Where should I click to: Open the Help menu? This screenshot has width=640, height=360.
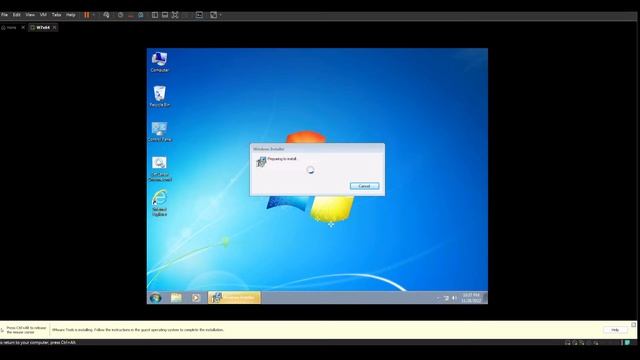click(70, 15)
